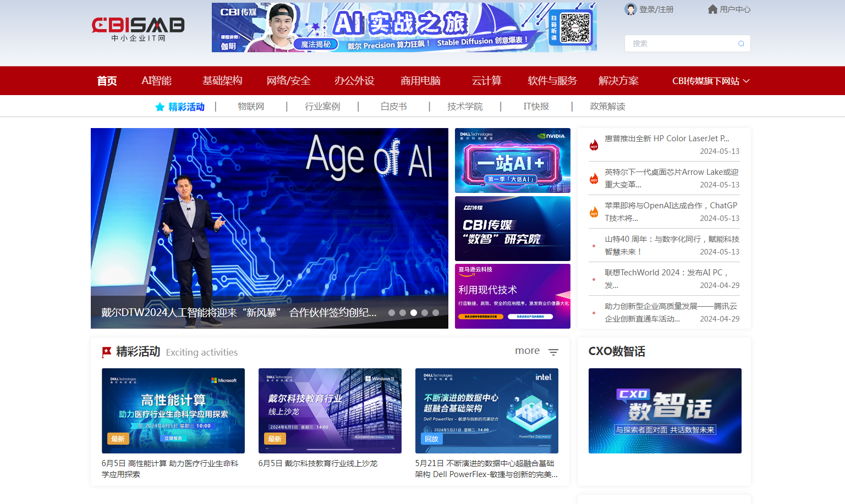Image resolution: width=845 pixels, height=504 pixels.
Task: Open 山特40周年 news headline
Action: pos(672,245)
